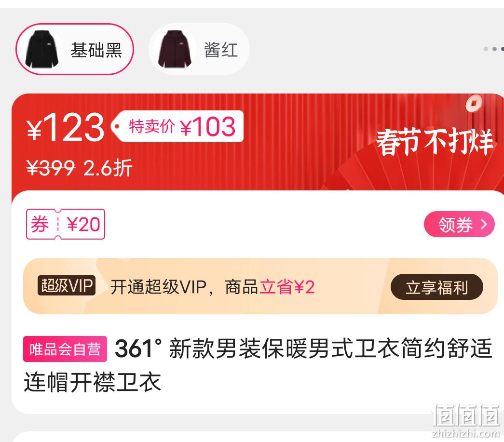This screenshot has height=442, width=504.
Task: Tap the arrow on 领券 button
Action: 484,224
